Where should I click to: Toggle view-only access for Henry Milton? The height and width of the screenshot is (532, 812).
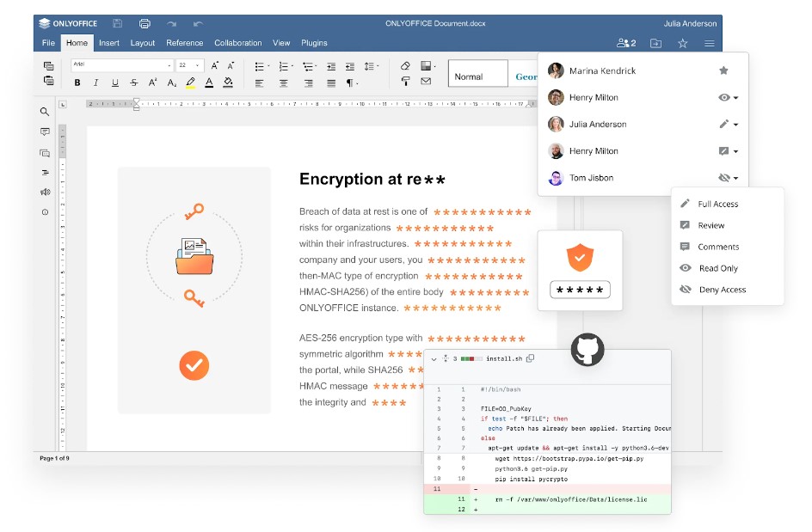(x=723, y=97)
